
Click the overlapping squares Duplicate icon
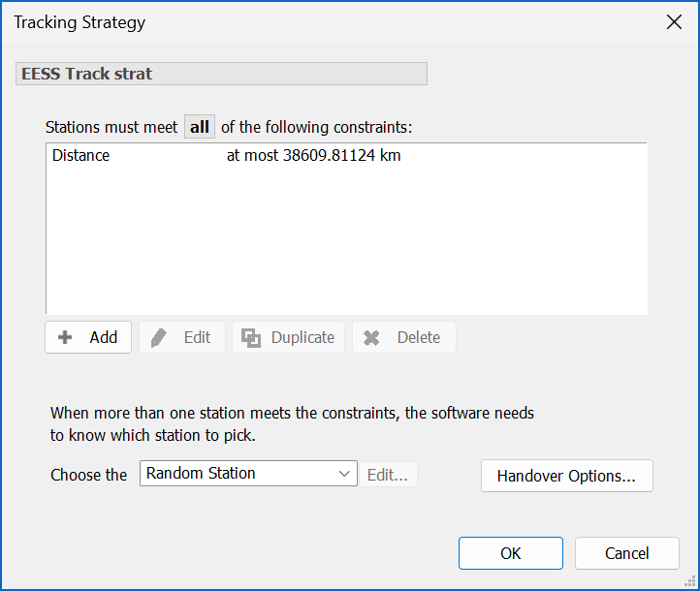pyautogui.click(x=251, y=337)
